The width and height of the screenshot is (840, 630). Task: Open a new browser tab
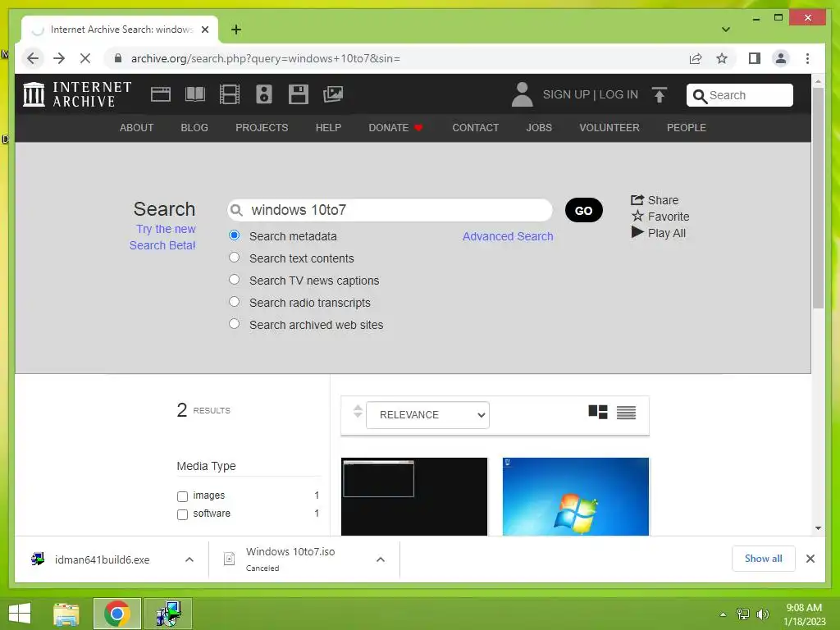[235, 30]
